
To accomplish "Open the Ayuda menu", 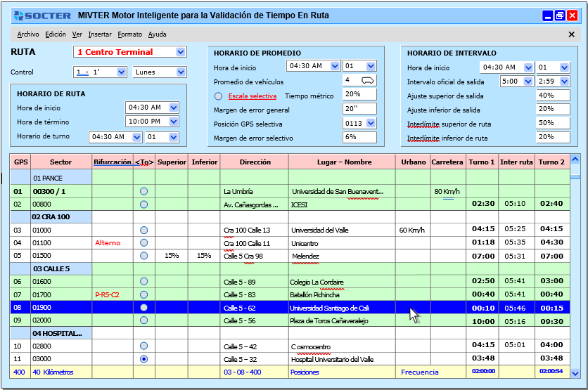I will tap(157, 34).
